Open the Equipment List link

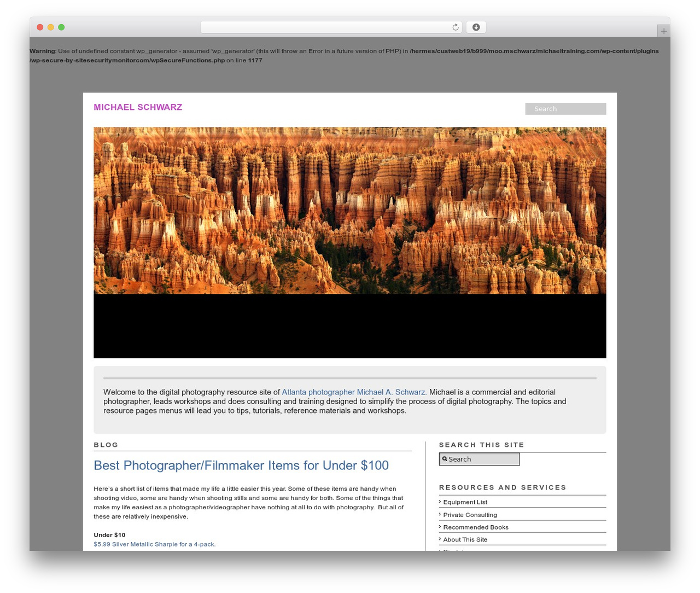(465, 502)
